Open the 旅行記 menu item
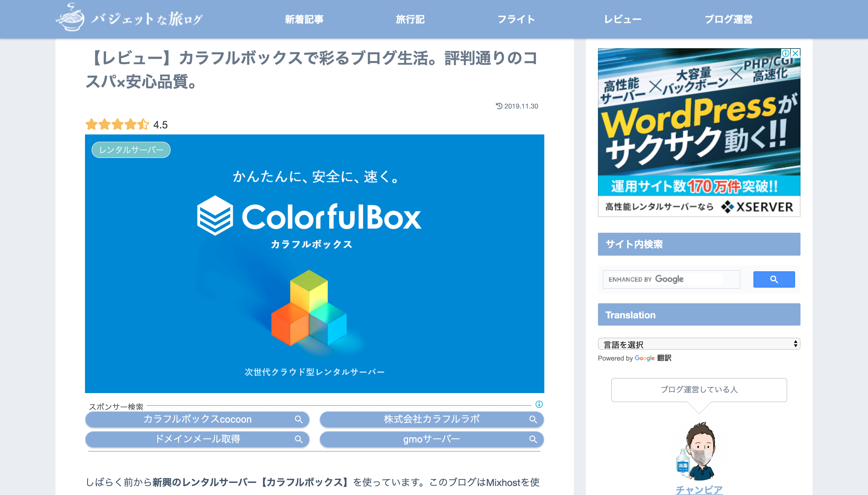This screenshot has height=495, width=868. pos(410,19)
